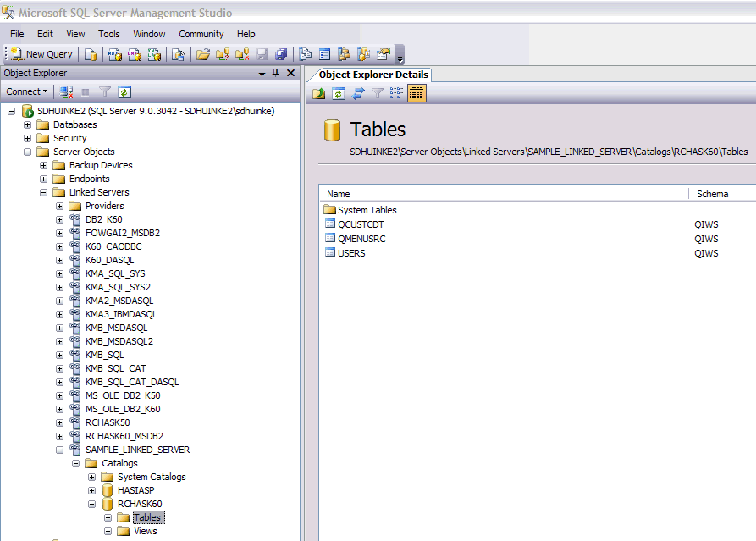
Task: Click the Save All stacked disks icon
Action: tap(281, 54)
